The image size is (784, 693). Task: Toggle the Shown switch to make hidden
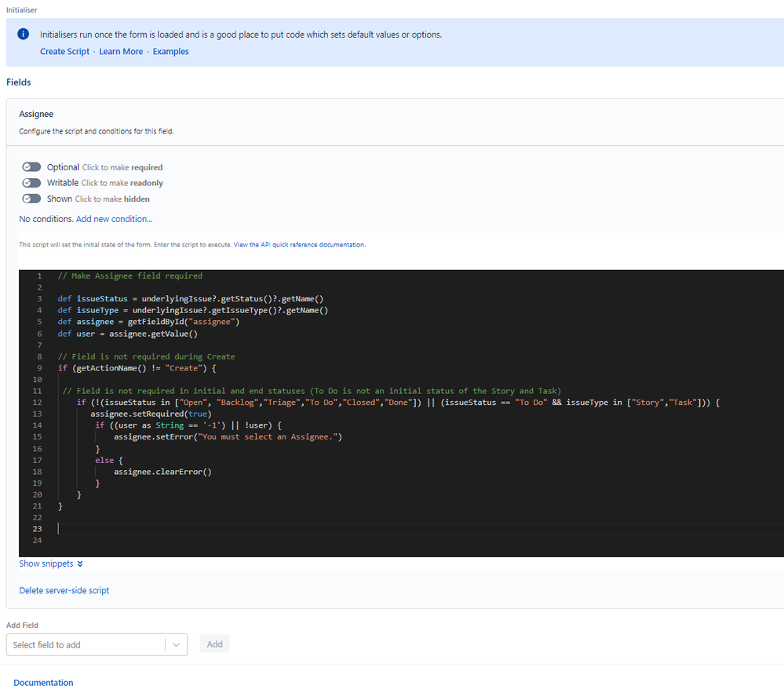click(31, 199)
